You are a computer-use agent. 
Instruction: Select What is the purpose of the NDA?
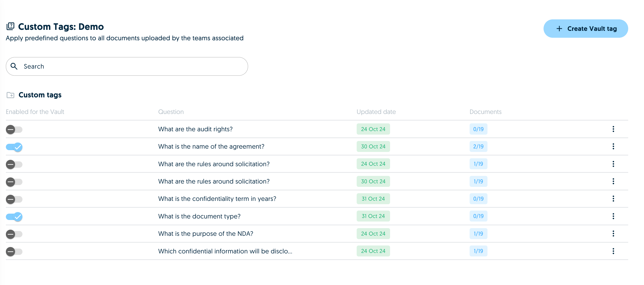tap(205, 234)
